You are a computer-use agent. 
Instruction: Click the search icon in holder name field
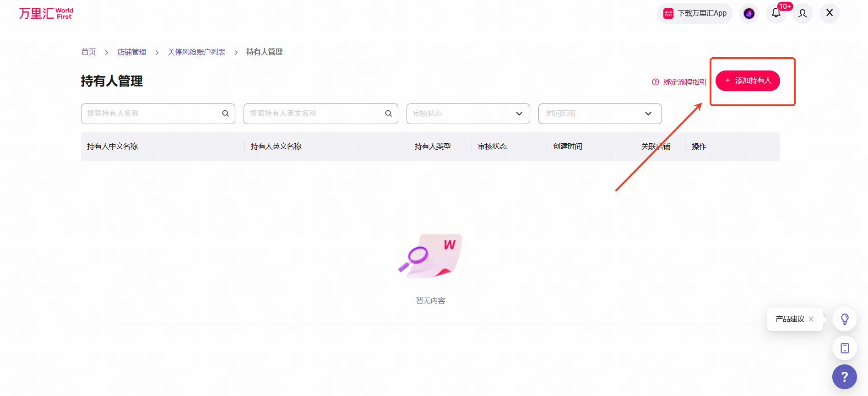point(226,114)
